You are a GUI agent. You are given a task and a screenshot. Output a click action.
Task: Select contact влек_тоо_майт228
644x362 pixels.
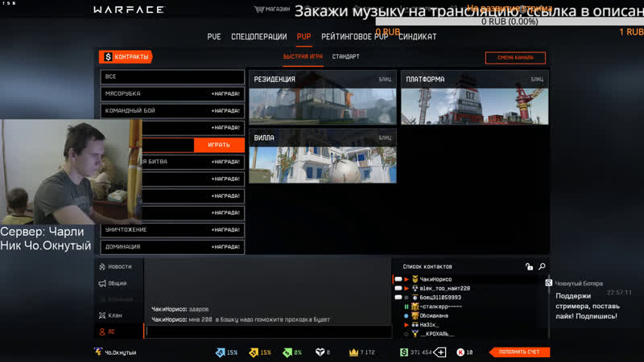pyautogui.click(x=445, y=288)
